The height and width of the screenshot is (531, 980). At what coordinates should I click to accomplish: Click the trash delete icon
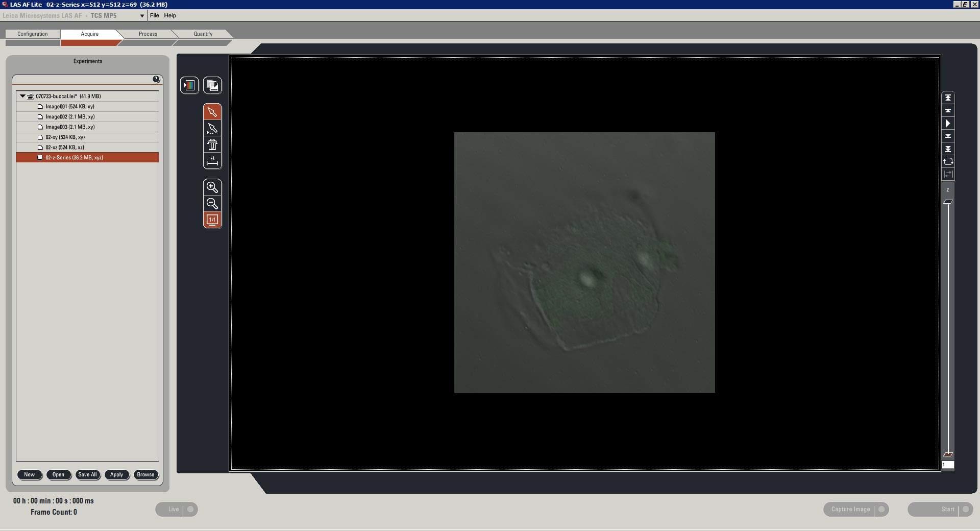(x=212, y=145)
